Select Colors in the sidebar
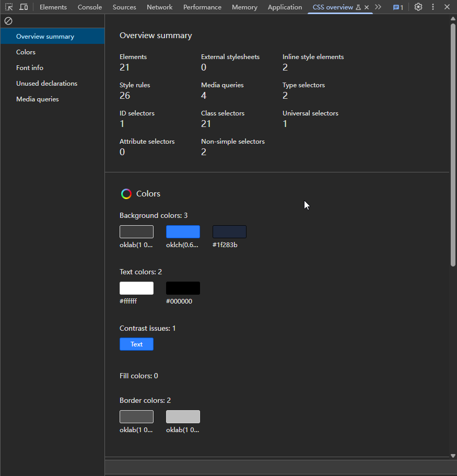Image resolution: width=457 pixels, height=476 pixels. 26,52
